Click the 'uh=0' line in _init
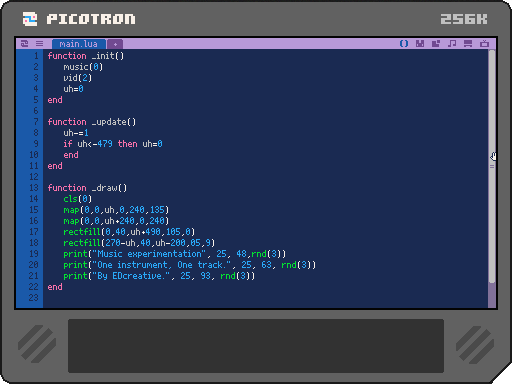Image resolution: width=512 pixels, height=384 pixels. (73, 89)
